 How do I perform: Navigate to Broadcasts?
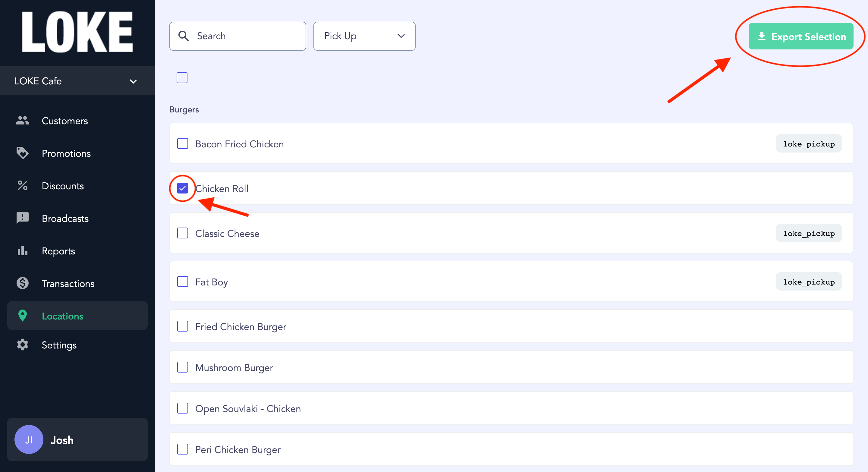pyautogui.click(x=77, y=218)
